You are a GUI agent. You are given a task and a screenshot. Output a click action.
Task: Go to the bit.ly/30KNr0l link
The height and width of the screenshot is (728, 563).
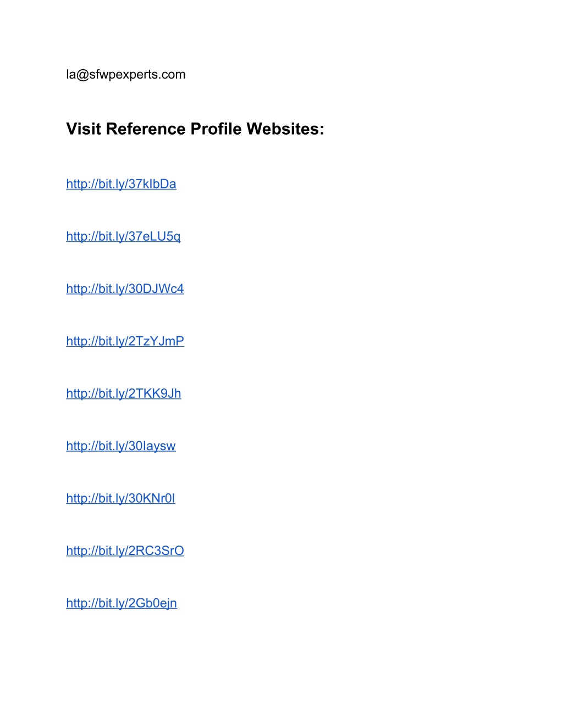coord(120,498)
